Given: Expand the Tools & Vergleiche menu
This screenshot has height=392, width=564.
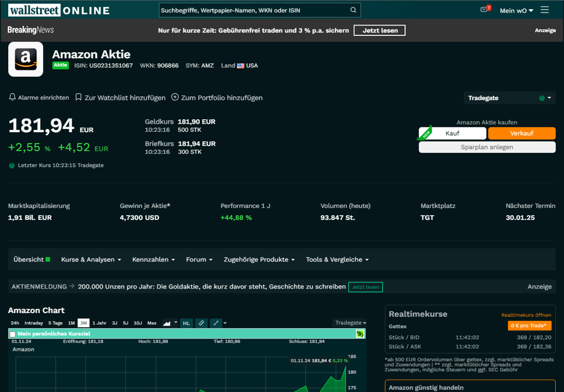Looking at the screenshot, I should pyautogui.click(x=338, y=259).
